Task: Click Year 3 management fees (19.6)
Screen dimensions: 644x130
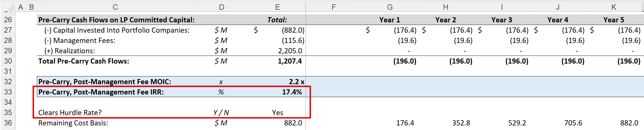Action: tap(519, 40)
